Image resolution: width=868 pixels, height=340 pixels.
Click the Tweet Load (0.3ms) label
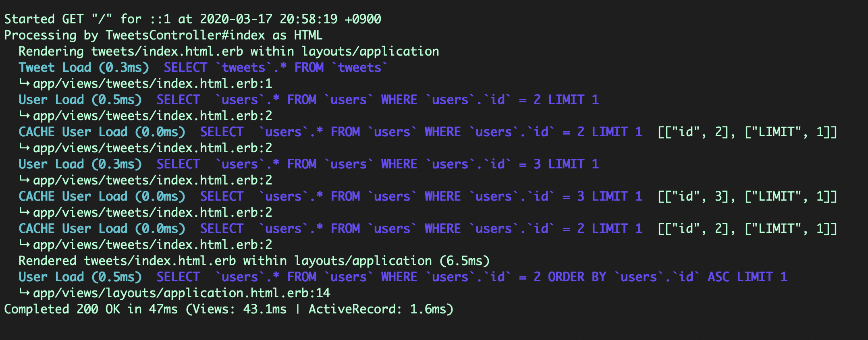tap(83, 68)
